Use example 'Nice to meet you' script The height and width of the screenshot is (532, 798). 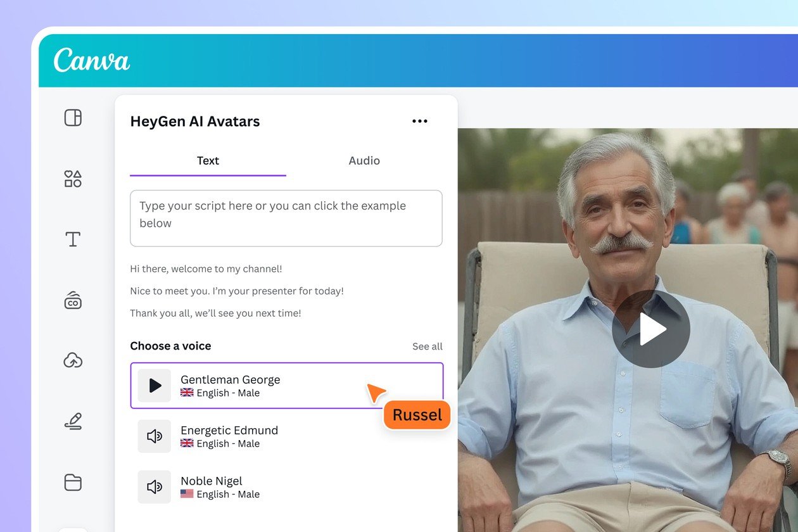pyautogui.click(x=237, y=291)
